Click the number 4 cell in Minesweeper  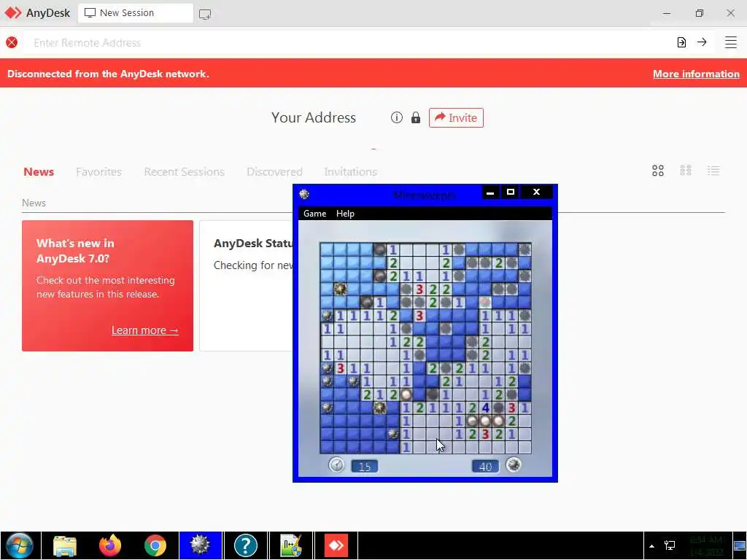coord(485,408)
